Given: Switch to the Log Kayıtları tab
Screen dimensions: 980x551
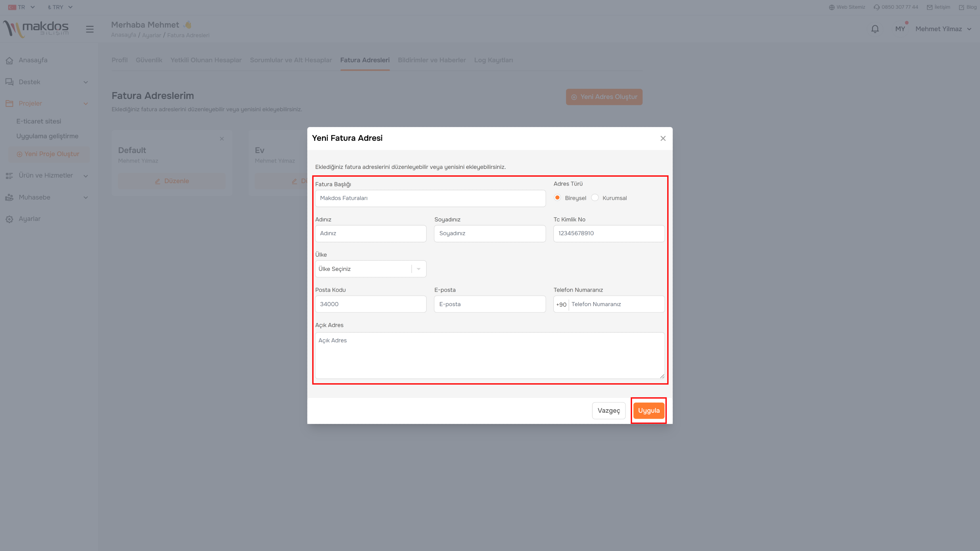Looking at the screenshot, I should [x=493, y=60].
